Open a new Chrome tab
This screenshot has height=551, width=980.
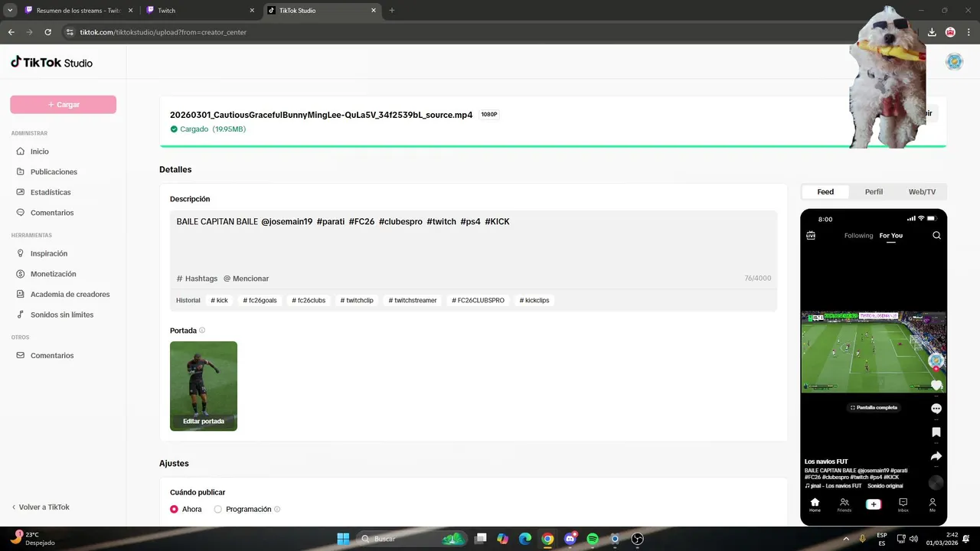392,10
